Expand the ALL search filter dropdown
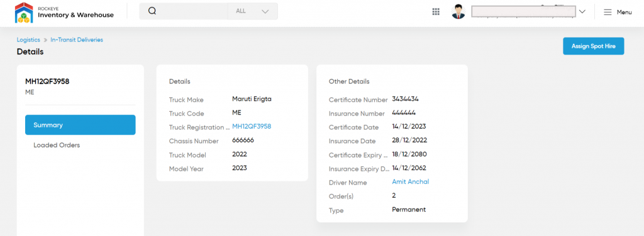Screen dimensions: 644x236 coord(253,11)
